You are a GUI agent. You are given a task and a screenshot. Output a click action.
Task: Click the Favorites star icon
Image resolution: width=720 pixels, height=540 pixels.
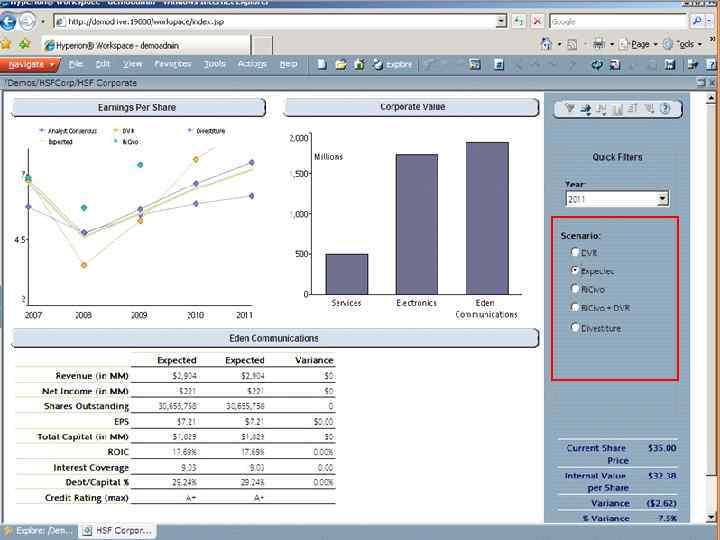[6, 44]
